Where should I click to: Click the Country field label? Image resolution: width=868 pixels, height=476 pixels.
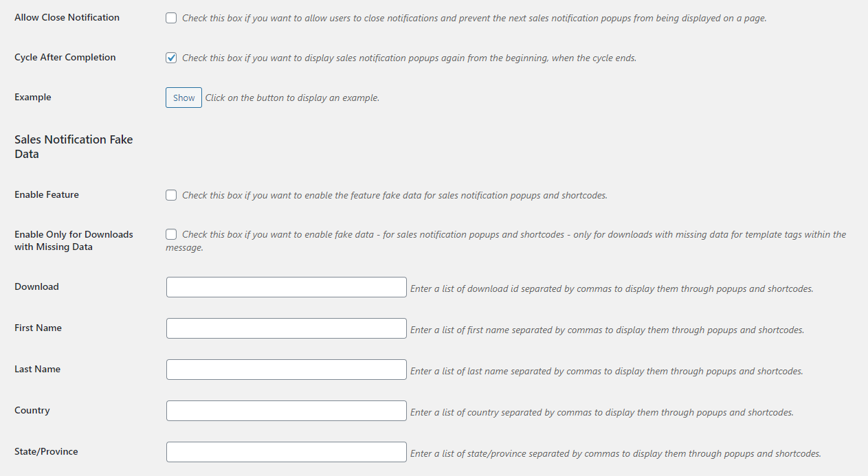pos(32,410)
